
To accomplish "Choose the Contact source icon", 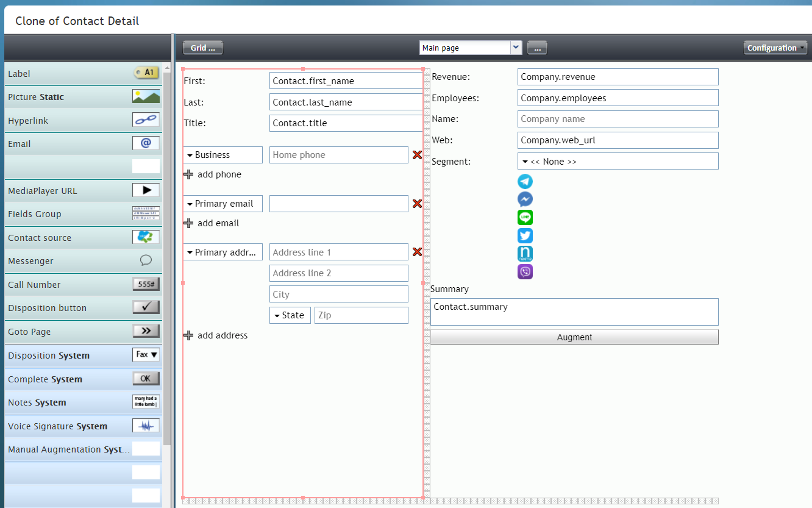I will click(x=146, y=237).
